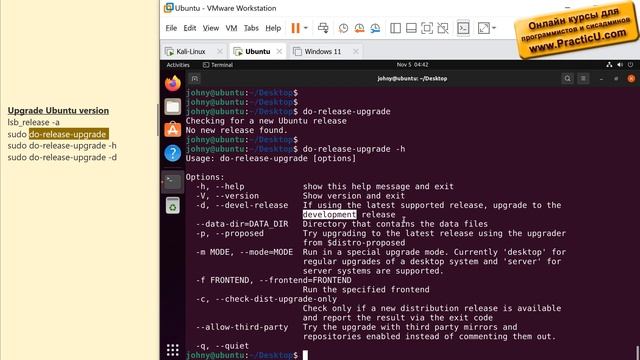Screen dimensions: 640x360
Task: Click 'No new release found.' line
Action: pyautogui.click(x=236, y=130)
